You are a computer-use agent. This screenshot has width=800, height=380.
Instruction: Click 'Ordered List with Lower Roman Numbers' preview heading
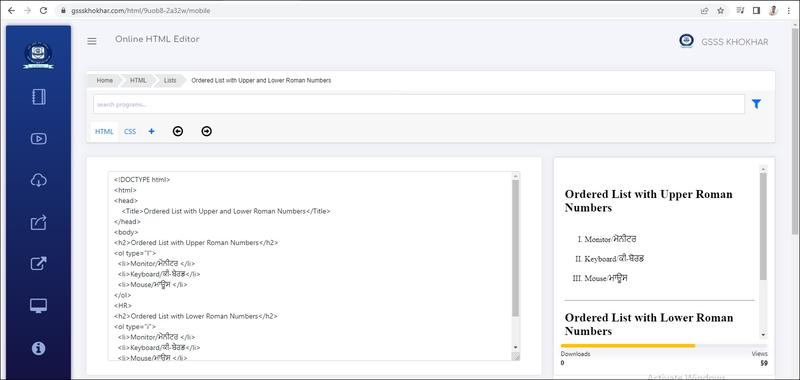(649, 324)
